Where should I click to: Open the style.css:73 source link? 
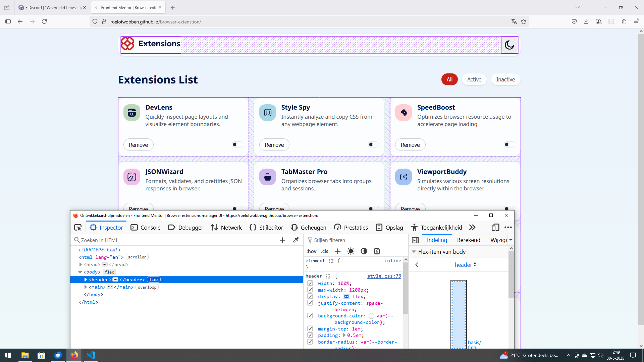(x=384, y=276)
